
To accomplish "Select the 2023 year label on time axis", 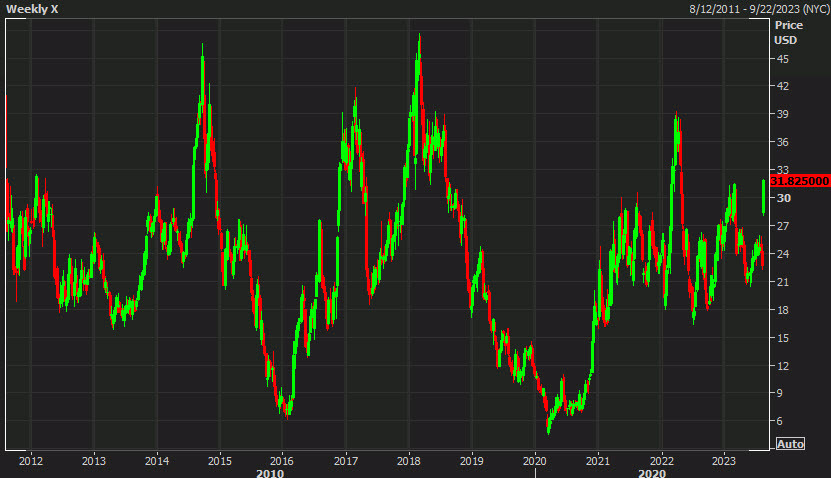I will [724, 461].
